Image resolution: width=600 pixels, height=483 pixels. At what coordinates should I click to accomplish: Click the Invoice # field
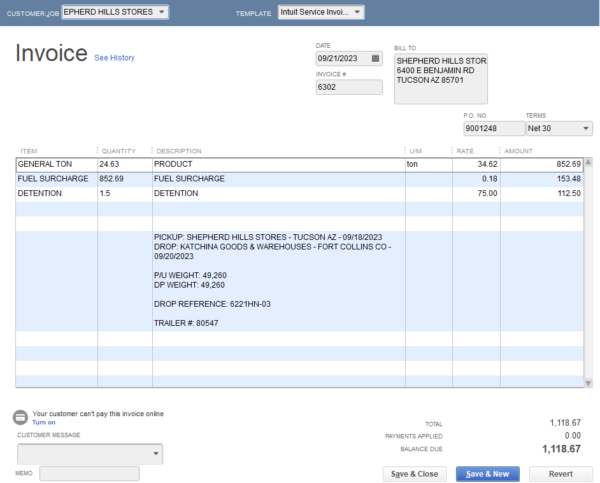click(348, 87)
